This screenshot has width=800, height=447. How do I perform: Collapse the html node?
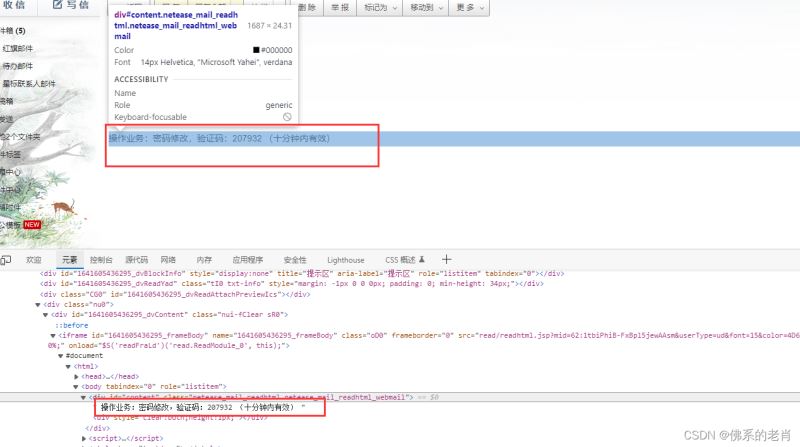click(x=68, y=366)
